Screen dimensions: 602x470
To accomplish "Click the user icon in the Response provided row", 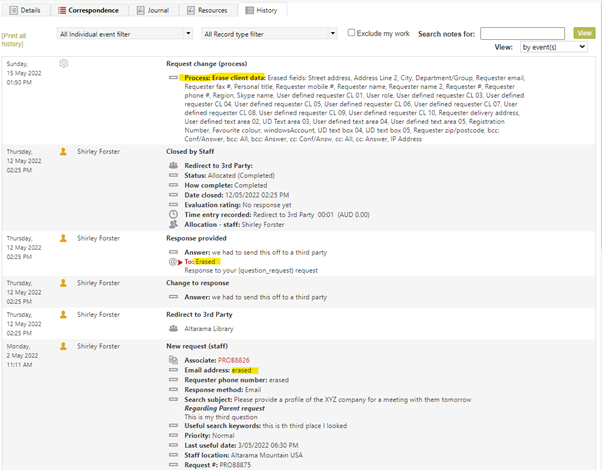I will coord(63,238).
